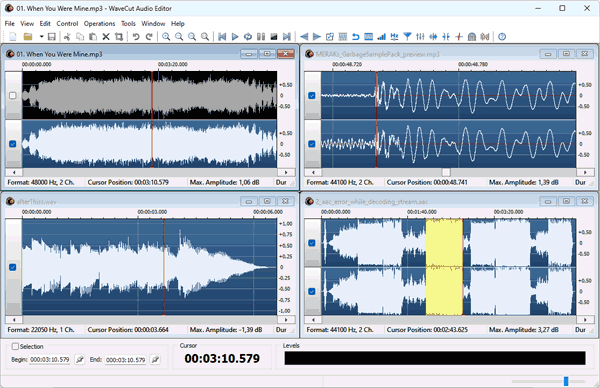Jump playback to the end
Viewport: 600px width, 388px height.
pyautogui.click(x=287, y=37)
